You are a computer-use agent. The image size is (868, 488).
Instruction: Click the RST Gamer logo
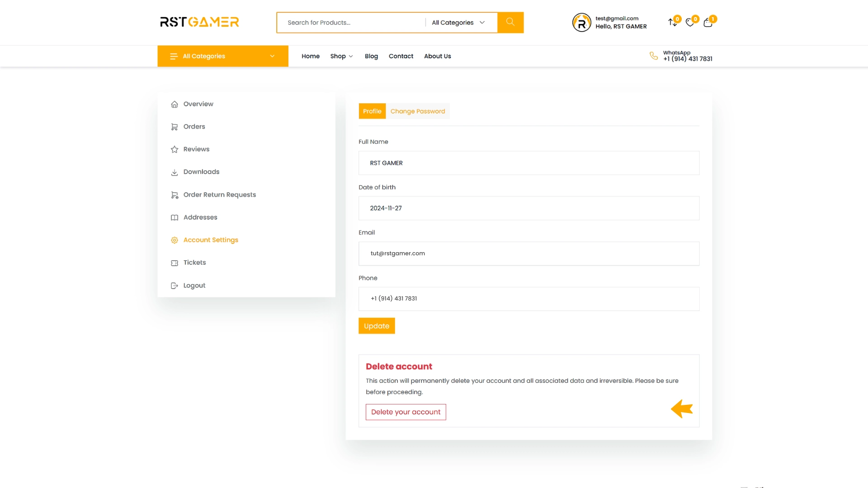click(x=199, y=22)
